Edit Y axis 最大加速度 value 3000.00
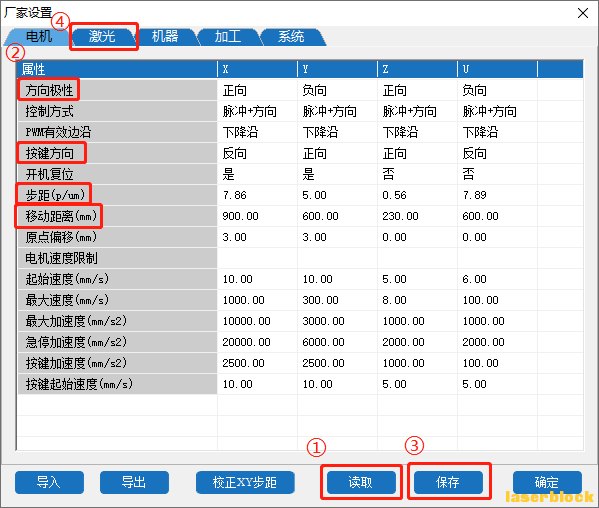The height and width of the screenshot is (508, 599). (337, 321)
